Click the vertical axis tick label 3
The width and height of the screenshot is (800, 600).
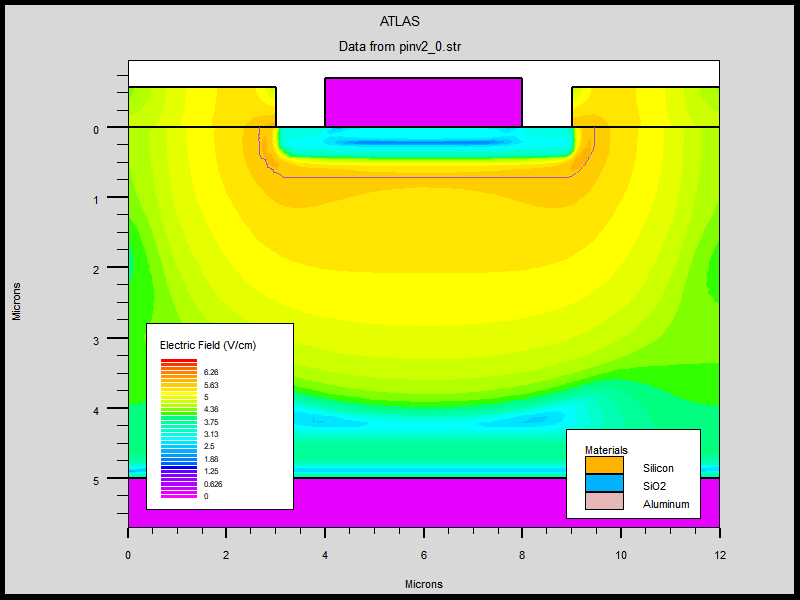(96, 340)
